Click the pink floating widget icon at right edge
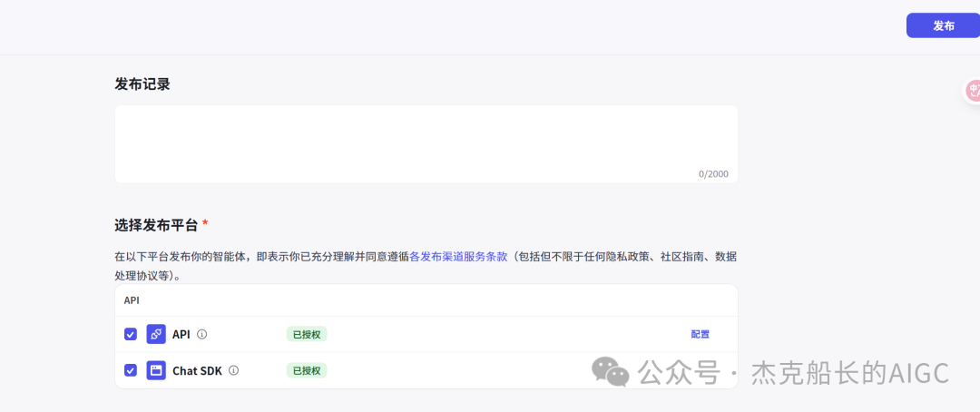 click(x=972, y=91)
